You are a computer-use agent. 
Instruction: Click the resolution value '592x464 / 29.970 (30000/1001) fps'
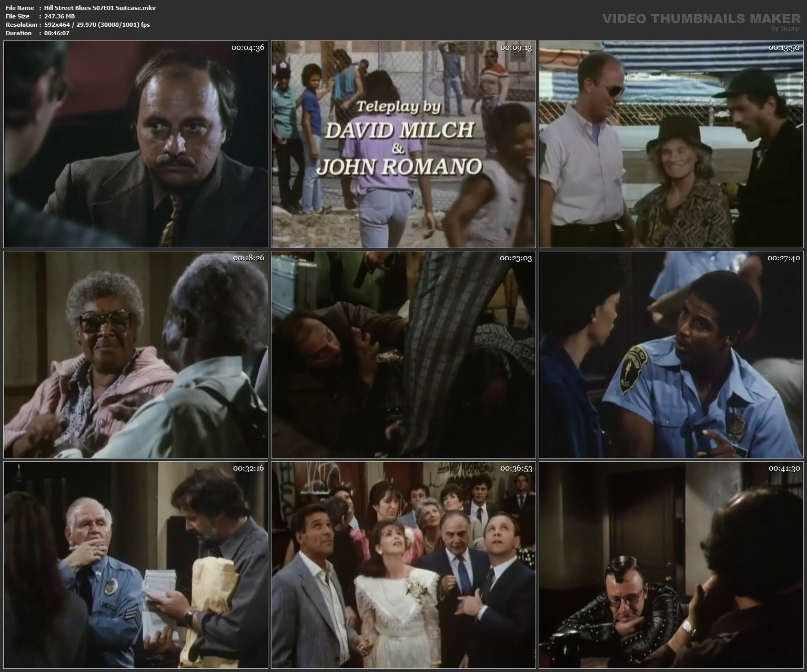pos(97,25)
